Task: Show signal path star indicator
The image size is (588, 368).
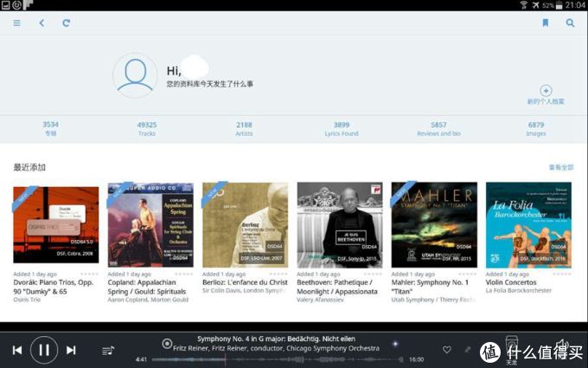Action: click(395, 343)
